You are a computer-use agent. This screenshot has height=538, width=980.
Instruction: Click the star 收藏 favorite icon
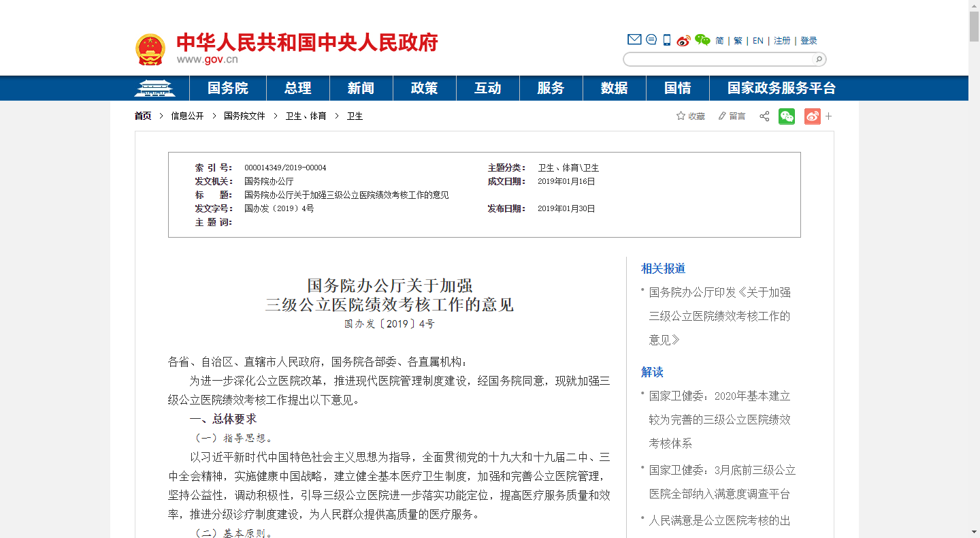[x=681, y=116]
